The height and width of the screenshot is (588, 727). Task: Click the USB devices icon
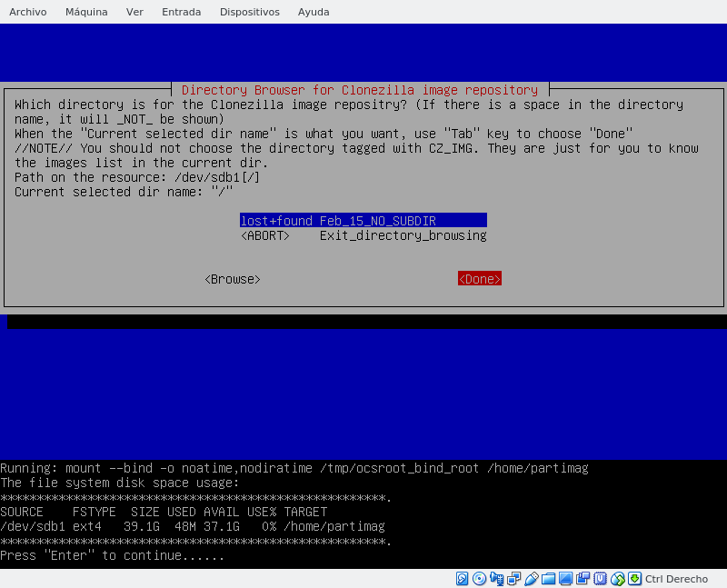coord(532,578)
